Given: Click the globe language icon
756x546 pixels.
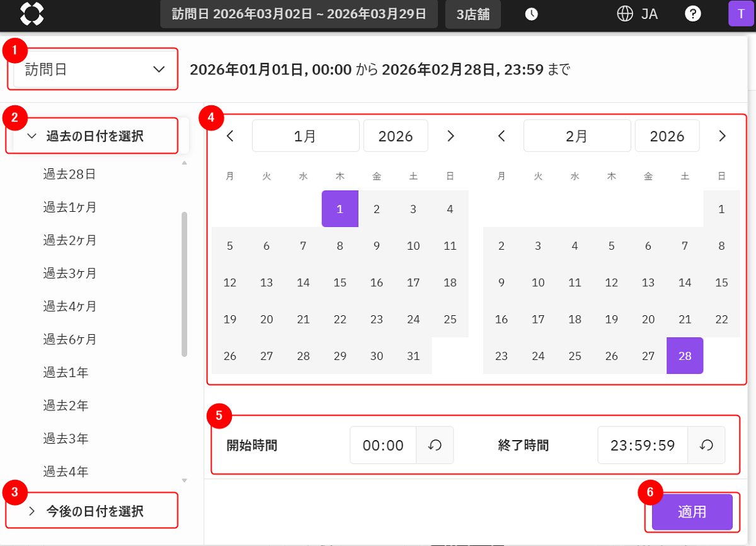Looking at the screenshot, I should (x=625, y=14).
